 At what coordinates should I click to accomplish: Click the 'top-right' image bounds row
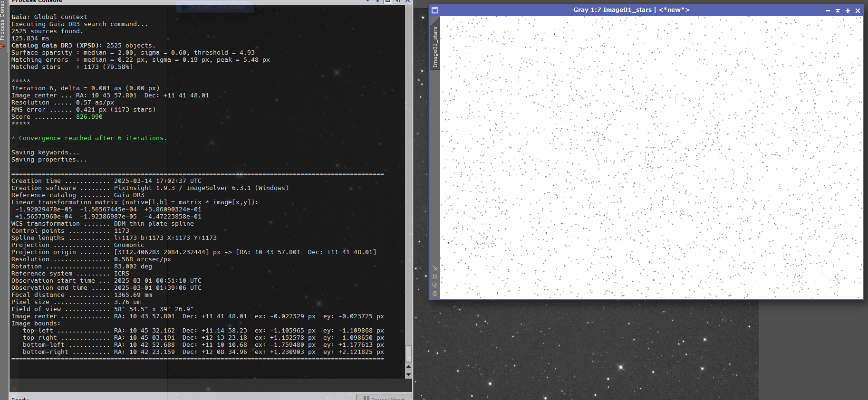point(203,338)
